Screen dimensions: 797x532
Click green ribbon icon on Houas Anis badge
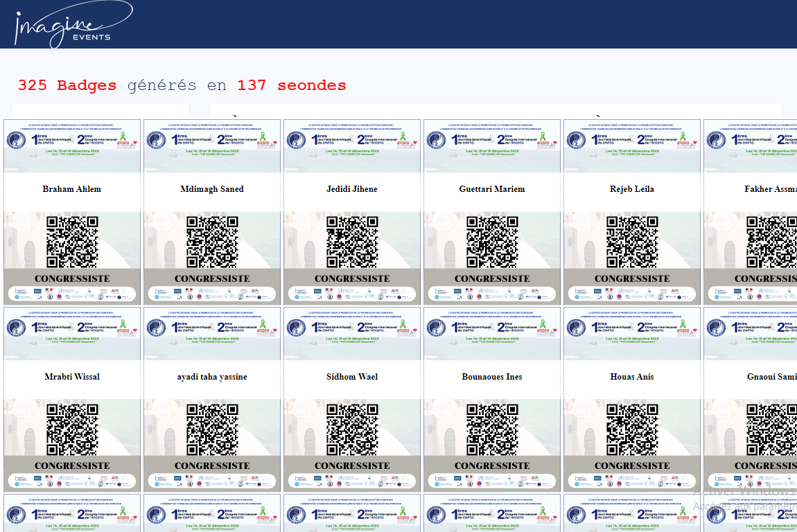coord(683,323)
